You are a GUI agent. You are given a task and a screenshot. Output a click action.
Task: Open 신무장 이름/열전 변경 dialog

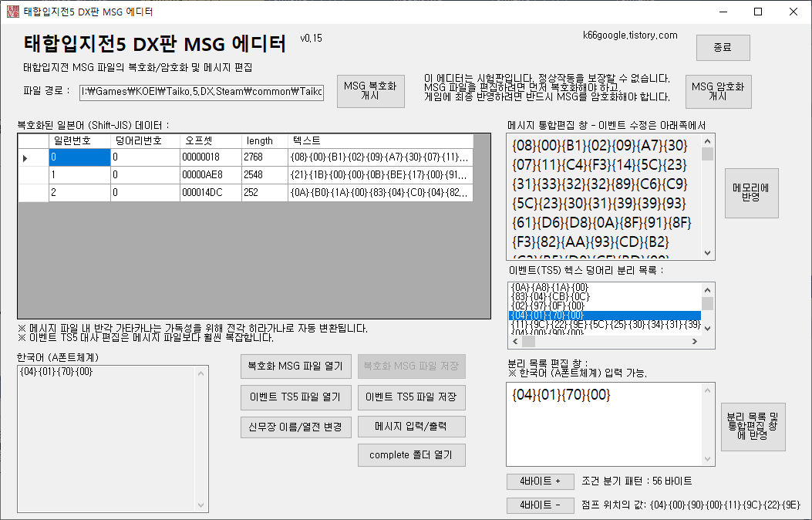295,427
